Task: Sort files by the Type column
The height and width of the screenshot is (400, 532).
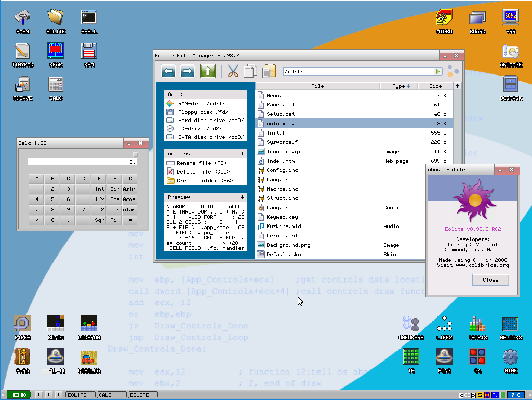Action: pos(401,86)
